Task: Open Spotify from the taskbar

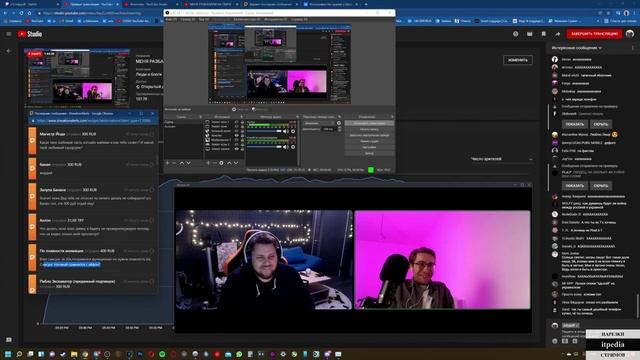Action: [x=162, y=354]
